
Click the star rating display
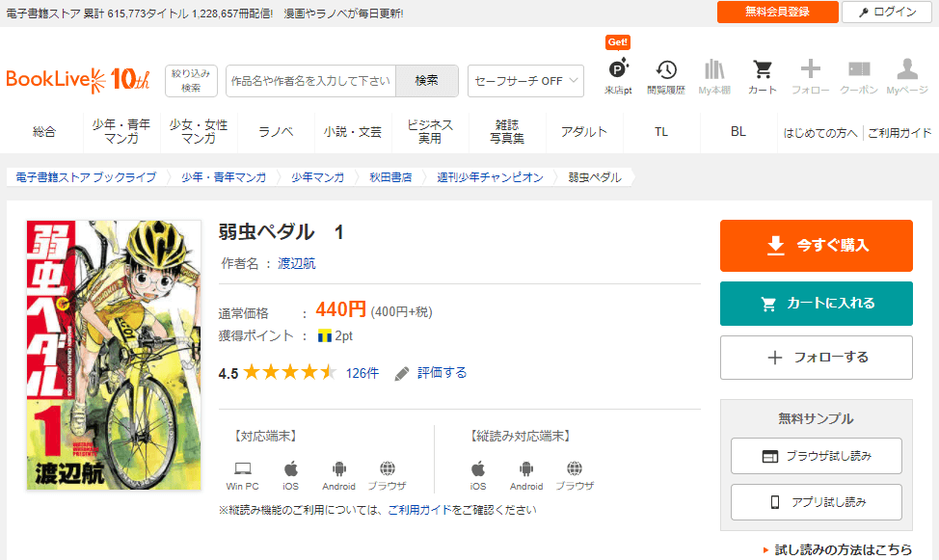pos(289,373)
